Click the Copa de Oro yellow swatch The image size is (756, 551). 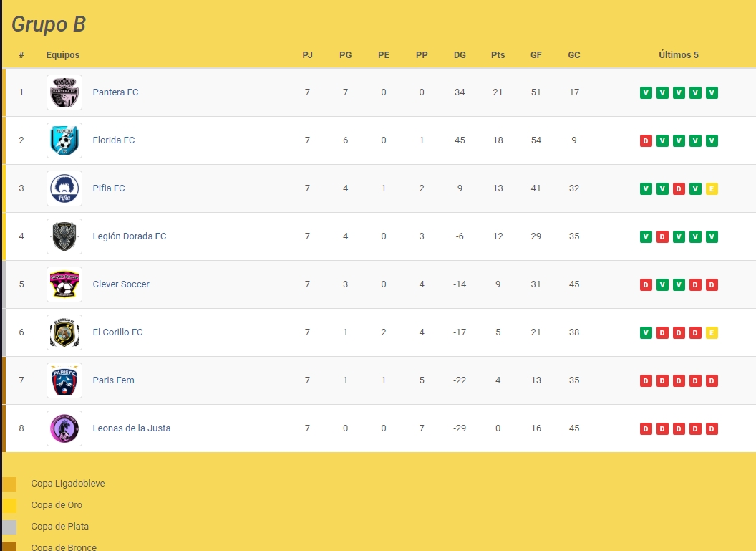coord(9,506)
